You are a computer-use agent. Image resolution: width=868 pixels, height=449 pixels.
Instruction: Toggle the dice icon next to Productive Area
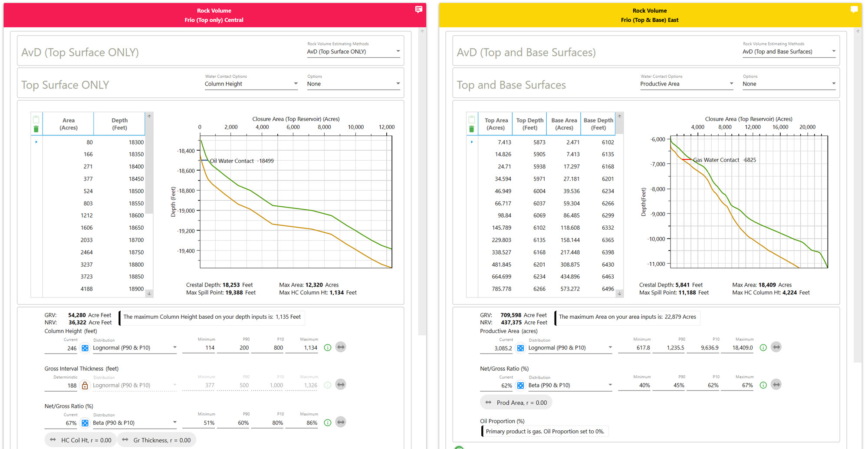(520, 348)
